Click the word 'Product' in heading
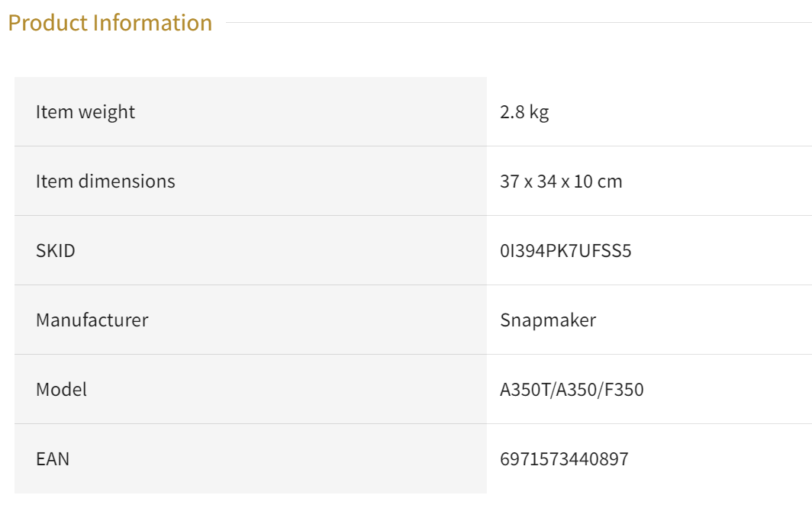This screenshot has width=812, height=524. pyautogui.click(x=47, y=23)
